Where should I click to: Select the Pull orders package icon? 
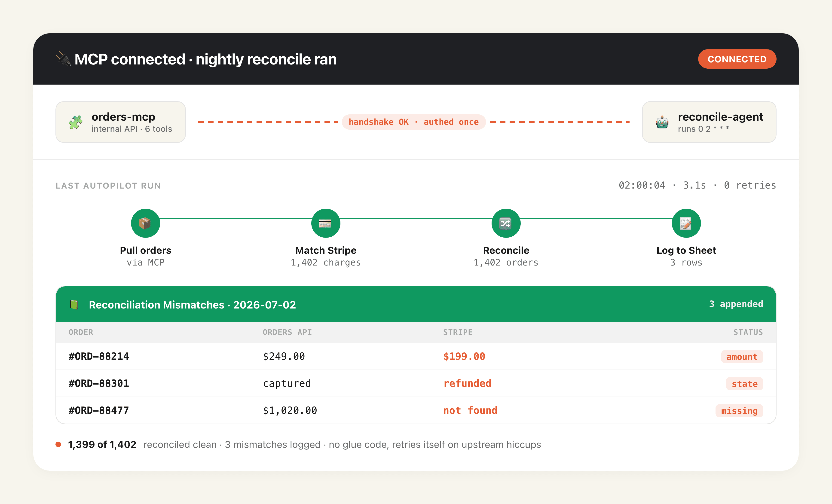click(x=145, y=223)
